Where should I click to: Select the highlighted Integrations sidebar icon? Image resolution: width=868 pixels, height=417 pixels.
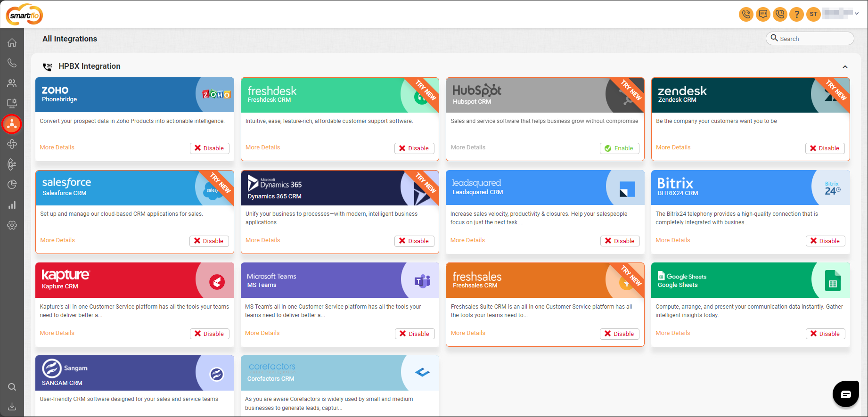[x=12, y=124]
